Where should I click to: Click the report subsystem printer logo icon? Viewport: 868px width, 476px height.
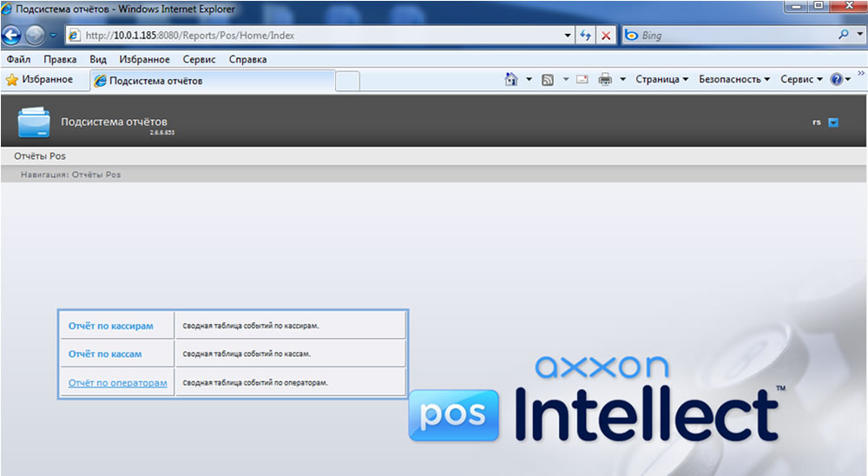[x=34, y=122]
